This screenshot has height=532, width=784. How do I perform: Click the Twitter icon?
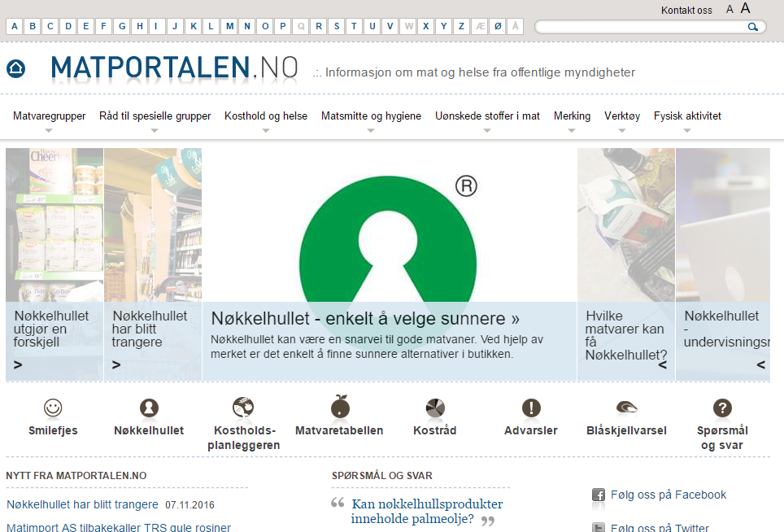pos(598,527)
